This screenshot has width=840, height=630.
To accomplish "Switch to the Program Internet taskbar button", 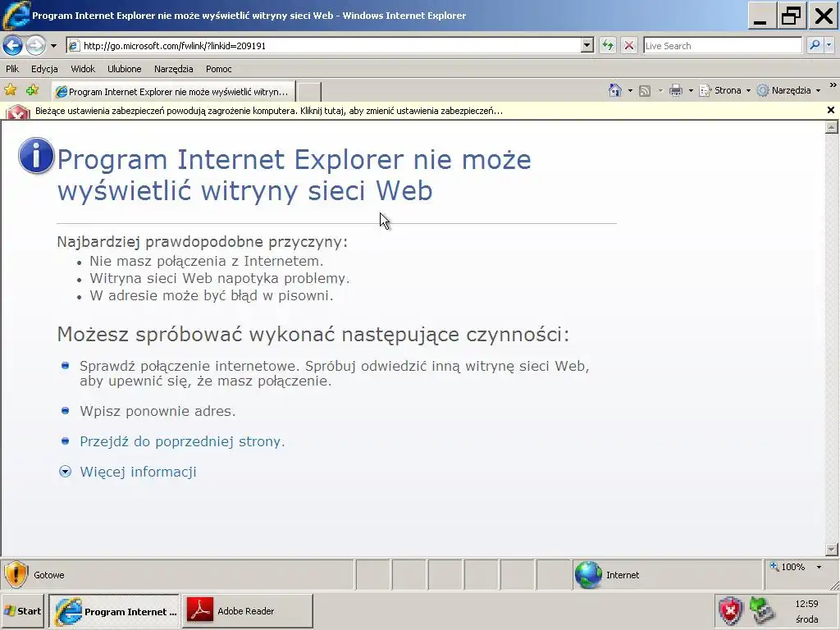I will (x=113, y=610).
